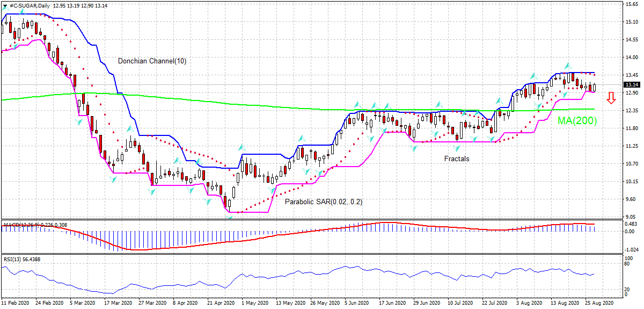Click the -1.024 value on MACD scale

[631, 249]
